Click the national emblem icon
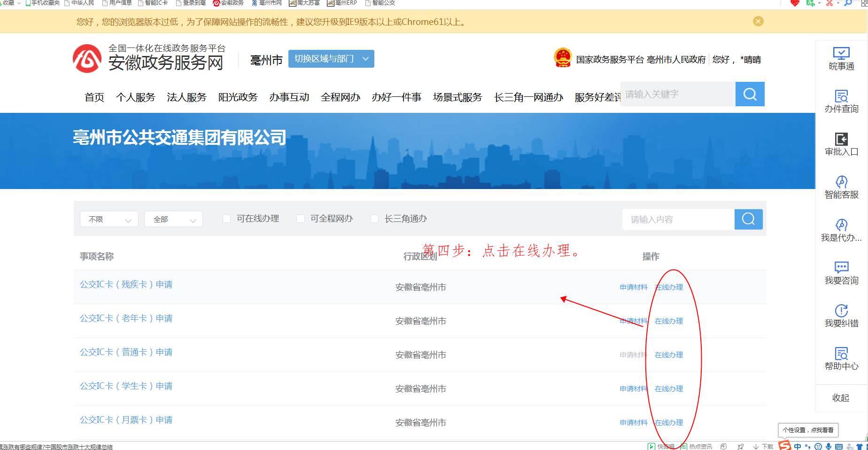This screenshot has height=450, width=868. (x=563, y=58)
